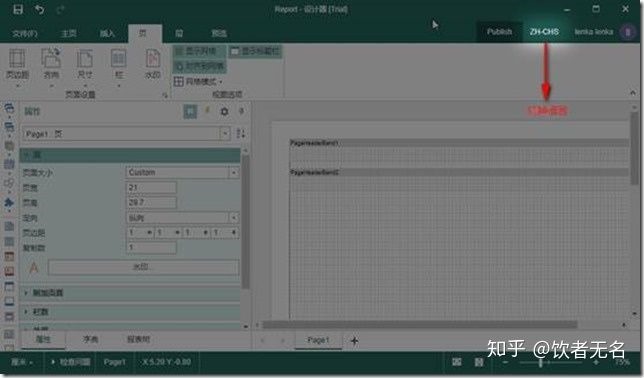Click the second icon in the left toolbox strip
This screenshot has height=378, width=644.
pyautogui.click(x=9, y=126)
